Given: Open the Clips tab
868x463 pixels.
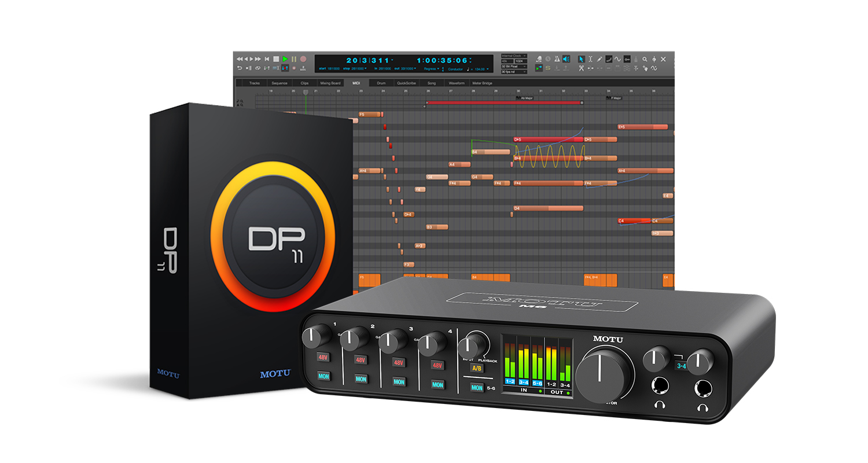Looking at the screenshot, I should (x=304, y=83).
